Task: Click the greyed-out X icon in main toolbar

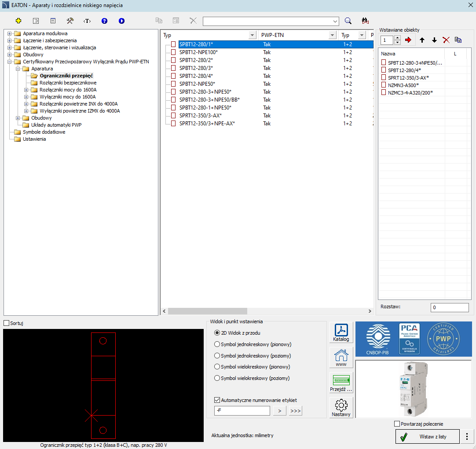Action: tap(193, 21)
